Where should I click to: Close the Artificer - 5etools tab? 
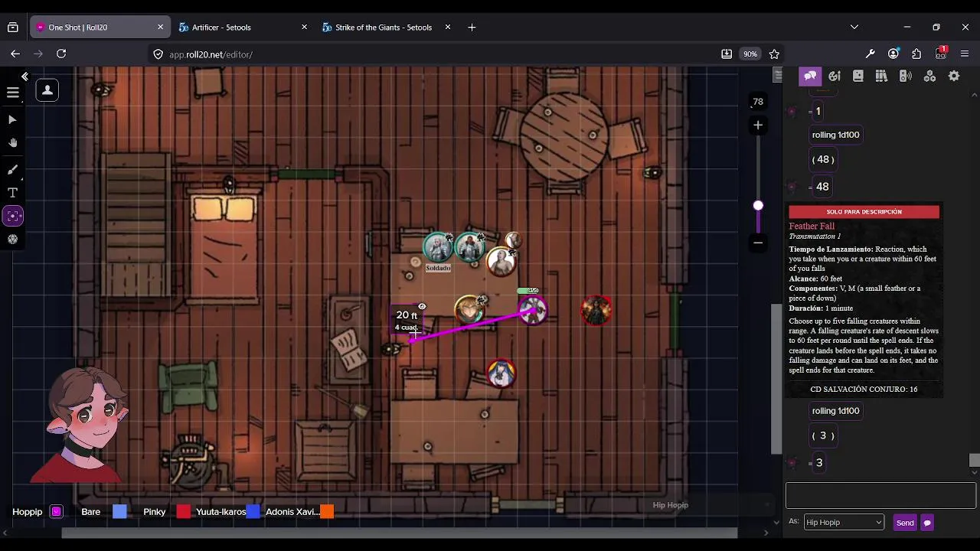(304, 27)
